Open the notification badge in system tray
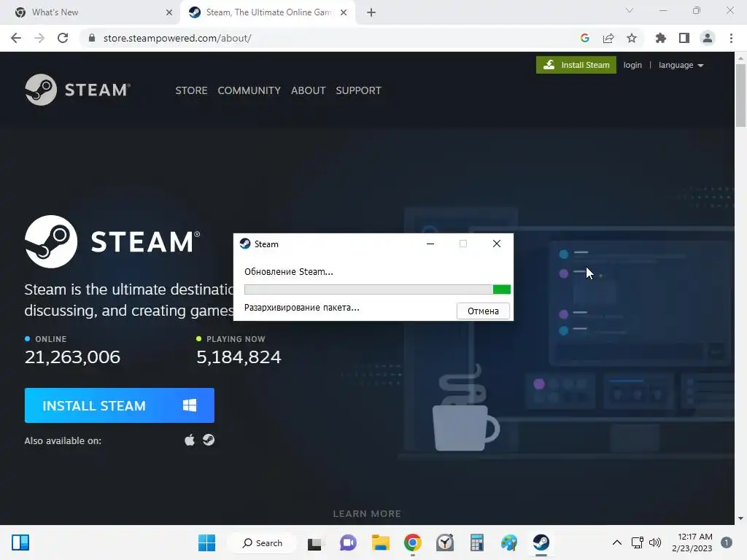 (x=726, y=542)
